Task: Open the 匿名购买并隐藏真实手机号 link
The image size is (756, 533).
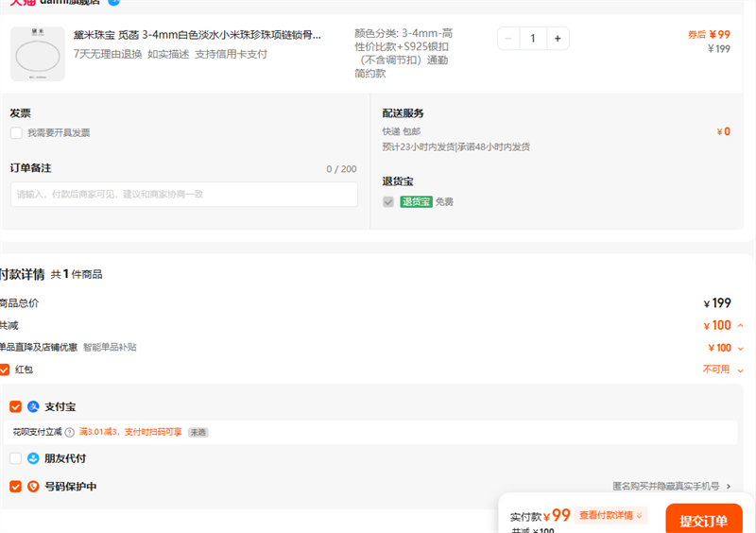Action: [672, 487]
